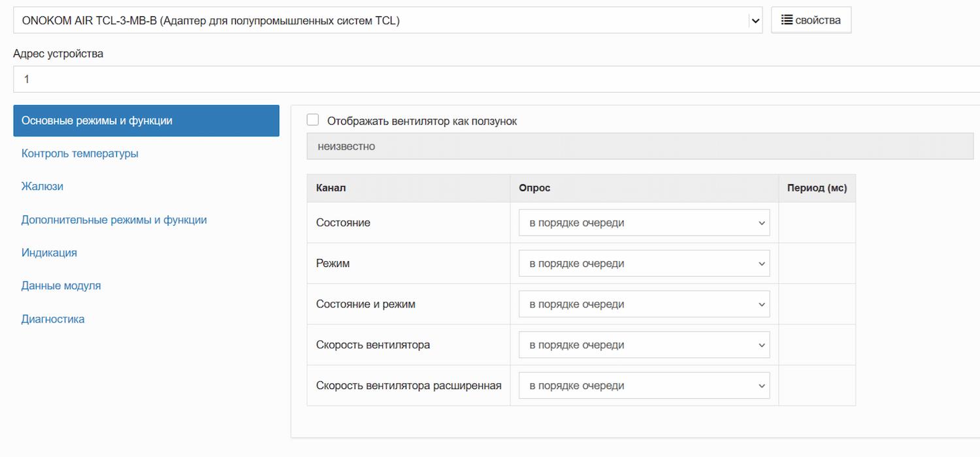Click the list icon on the свойства button
The height and width of the screenshot is (457, 980).
(787, 20)
